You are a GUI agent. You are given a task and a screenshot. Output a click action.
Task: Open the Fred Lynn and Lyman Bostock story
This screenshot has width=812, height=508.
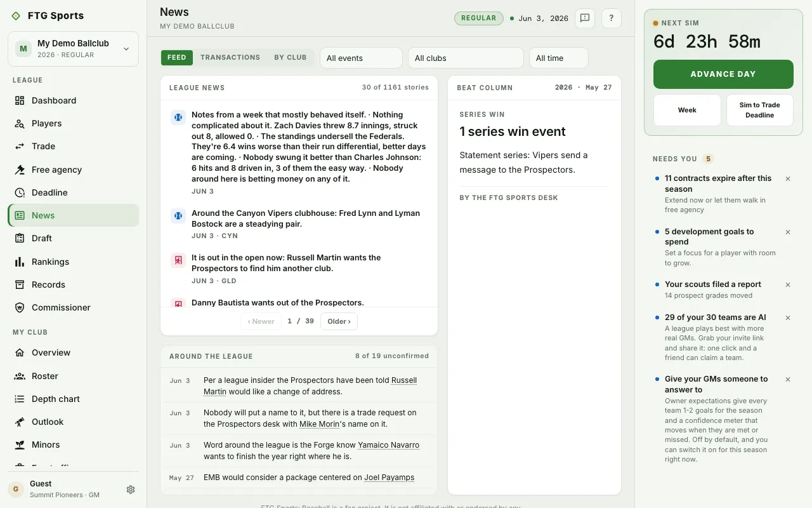(x=306, y=218)
